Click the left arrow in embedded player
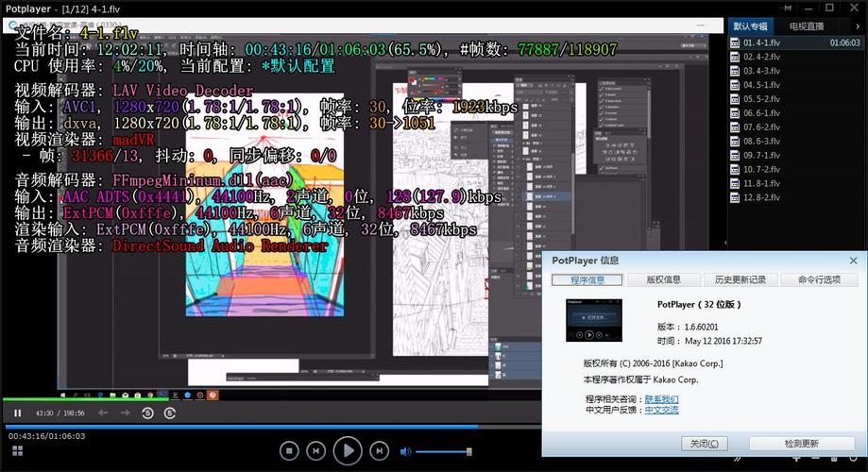The width and height of the screenshot is (868, 472). (x=103, y=413)
